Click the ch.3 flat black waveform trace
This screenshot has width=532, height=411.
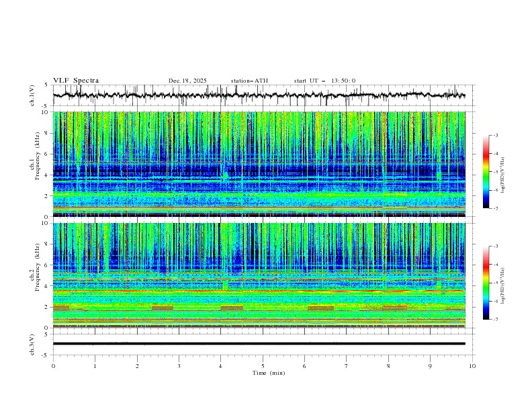point(259,344)
